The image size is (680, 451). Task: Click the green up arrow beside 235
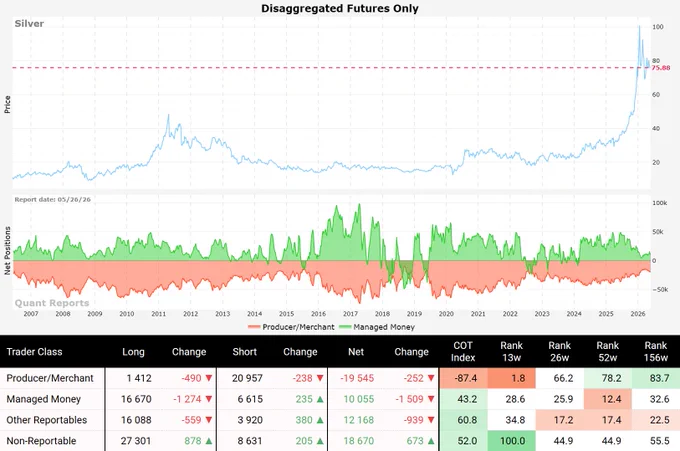pos(320,399)
